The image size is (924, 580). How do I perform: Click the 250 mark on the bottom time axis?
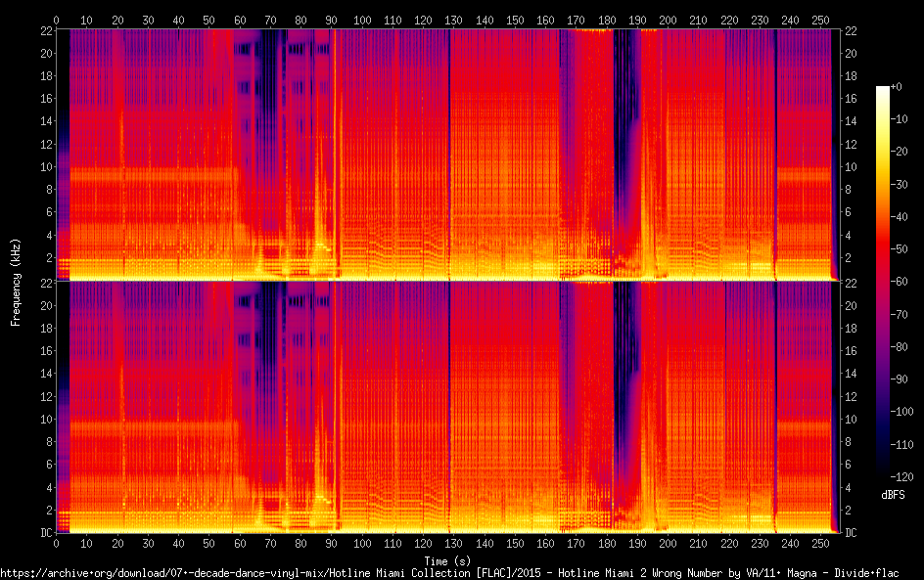tap(820, 544)
